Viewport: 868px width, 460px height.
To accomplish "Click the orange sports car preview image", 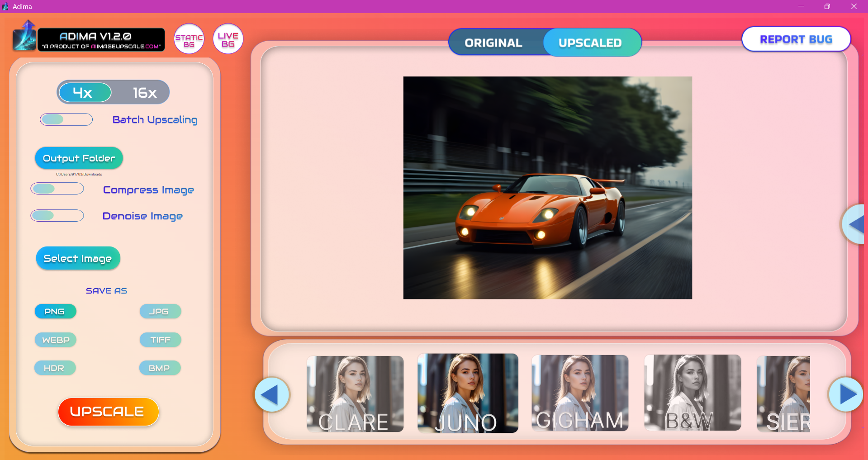I will [547, 188].
